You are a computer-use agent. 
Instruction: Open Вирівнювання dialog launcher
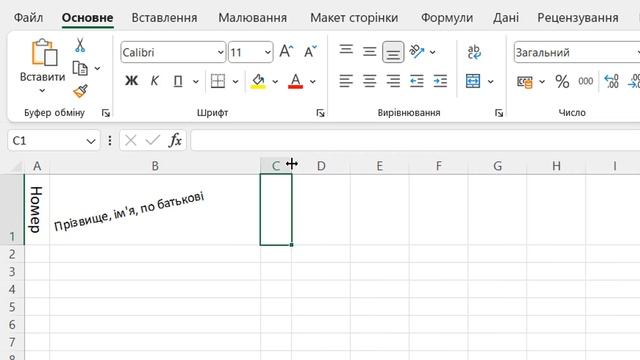click(x=499, y=113)
